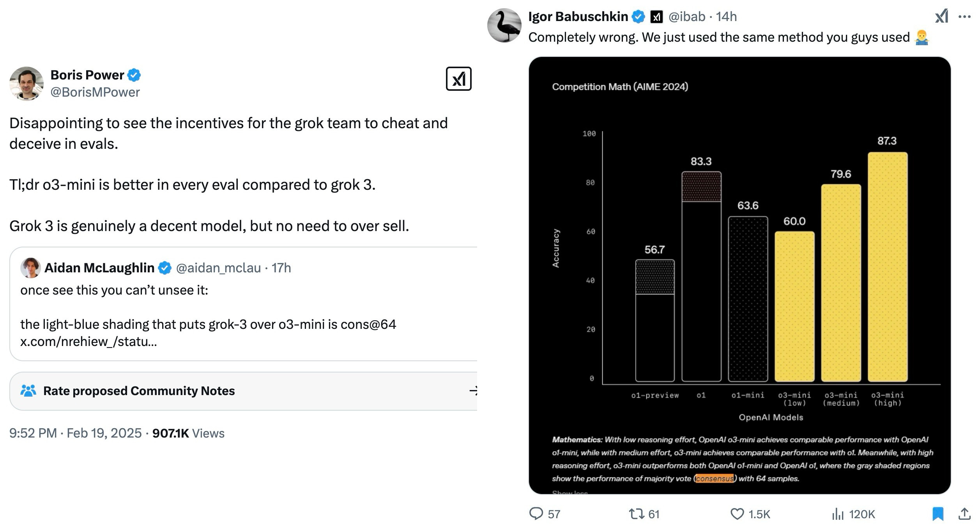980x526 pixels.
Task: Click the 907.1K Views count
Action: pos(188,433)
